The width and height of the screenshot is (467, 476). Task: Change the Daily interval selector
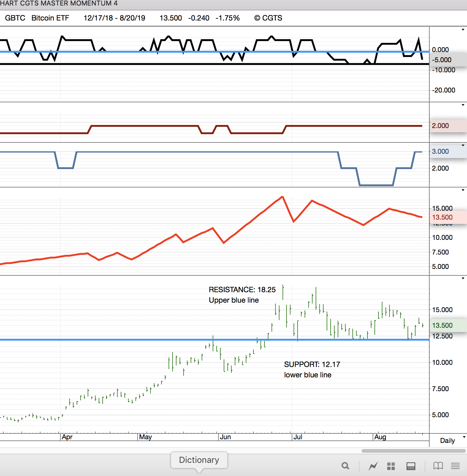[450, 440]
